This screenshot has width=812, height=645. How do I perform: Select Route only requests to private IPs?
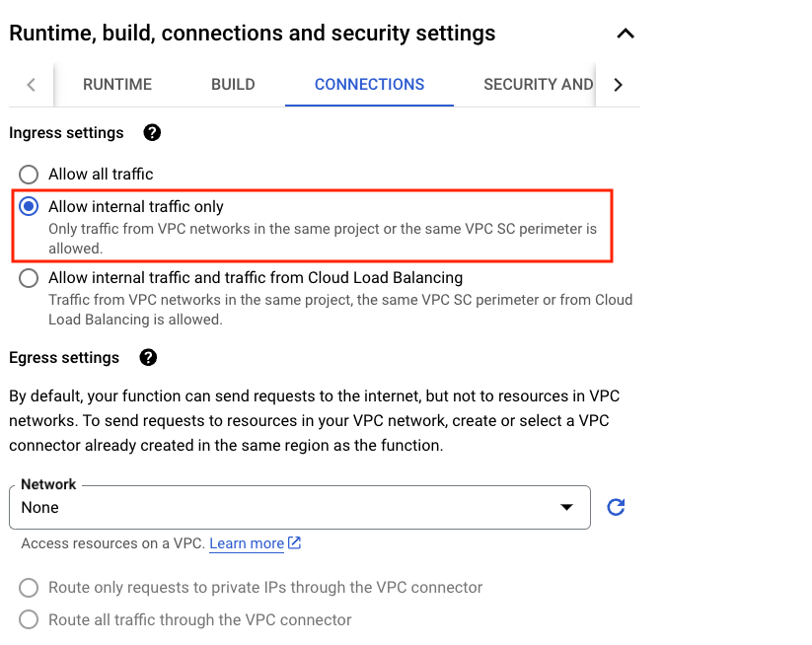click(30, 588)
